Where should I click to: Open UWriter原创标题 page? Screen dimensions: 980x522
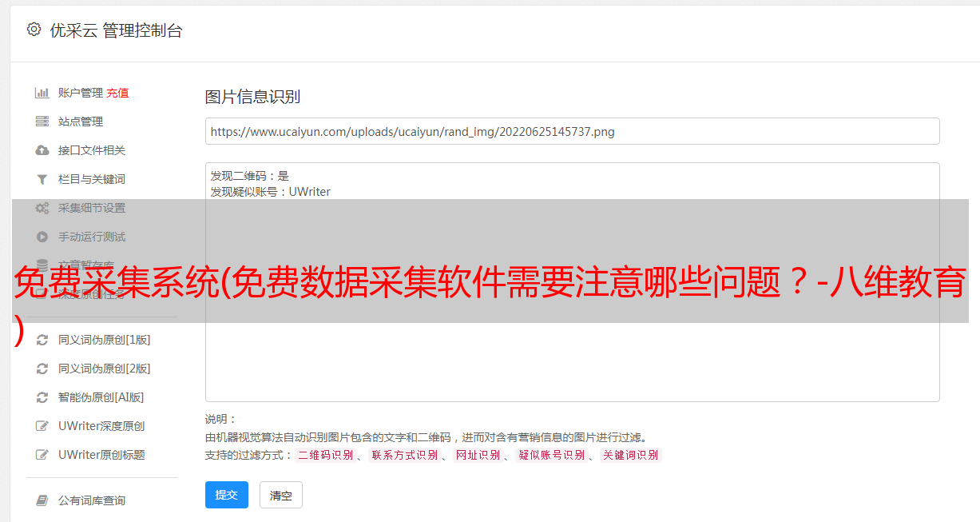101,455
